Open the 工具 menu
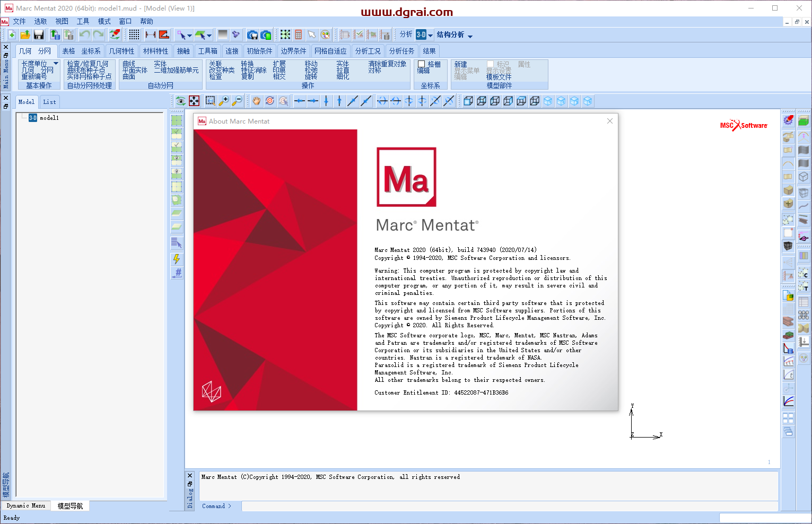 (83, 21)
